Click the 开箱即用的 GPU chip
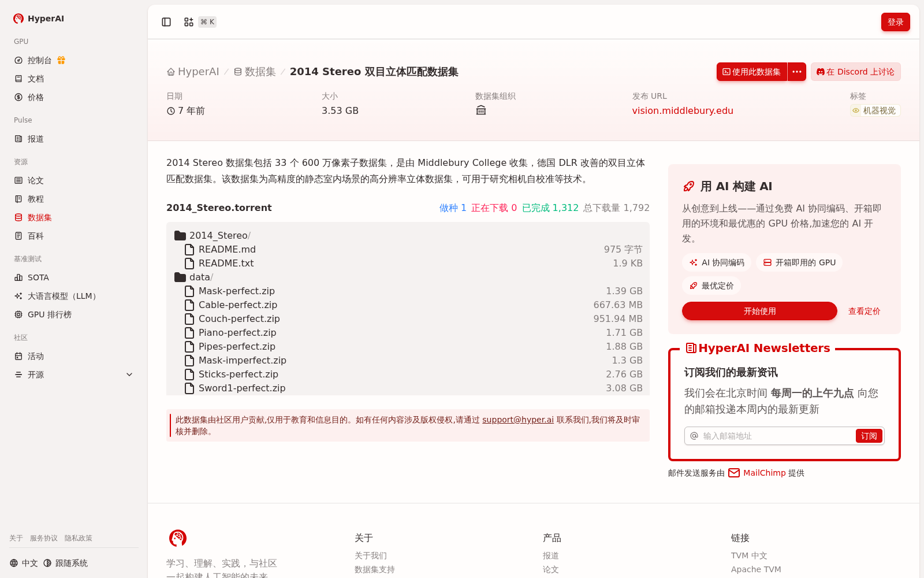Image resolution: width=924 pixels, height=578 pixels. click(x=799, y=262)
